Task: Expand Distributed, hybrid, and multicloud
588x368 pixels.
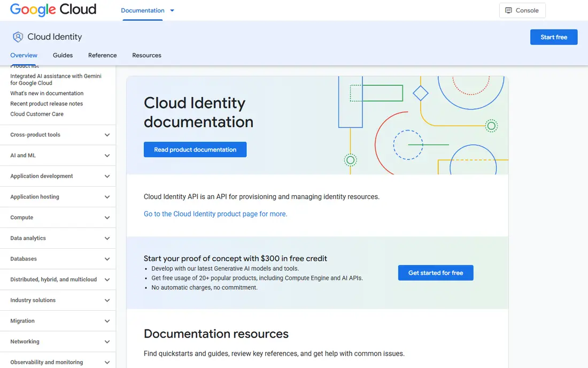Action: (x=58, y=279)
